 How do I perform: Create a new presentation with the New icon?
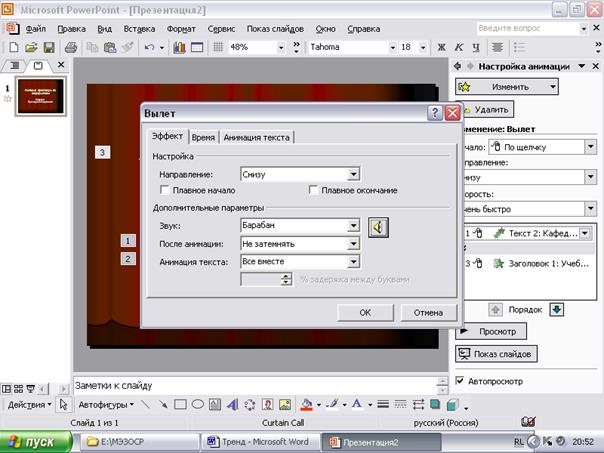point(14,47)
